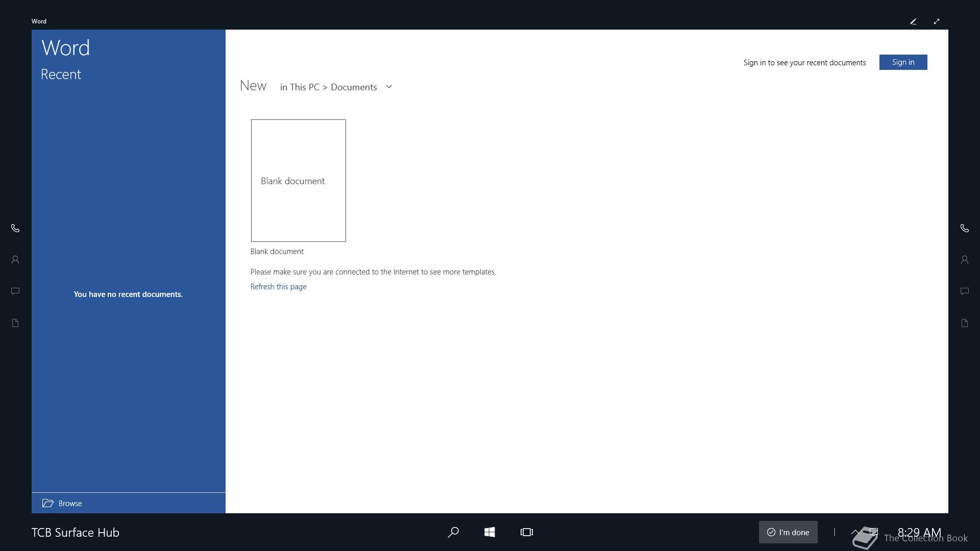Click 'You have no recent documents.' text

128,294
